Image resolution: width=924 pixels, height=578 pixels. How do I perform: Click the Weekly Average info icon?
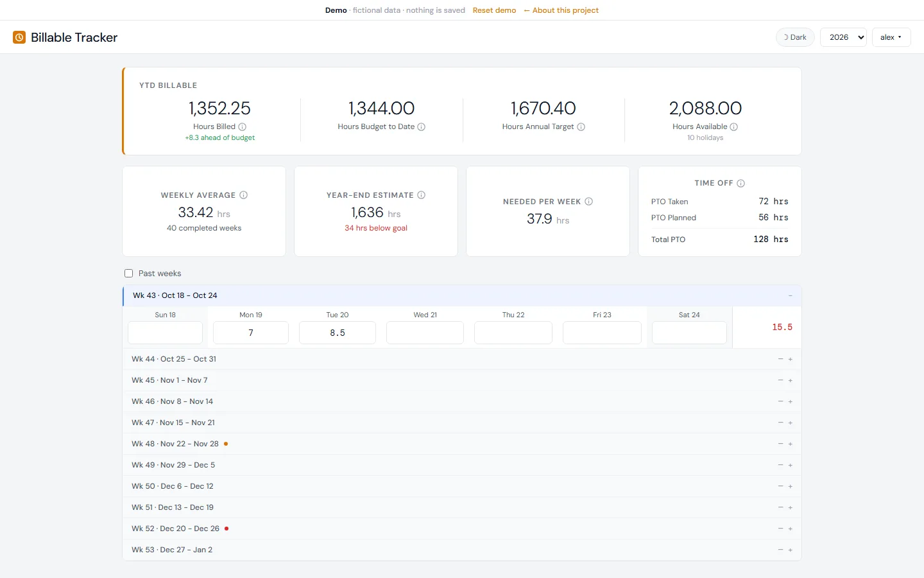click(x=244, y=195)
